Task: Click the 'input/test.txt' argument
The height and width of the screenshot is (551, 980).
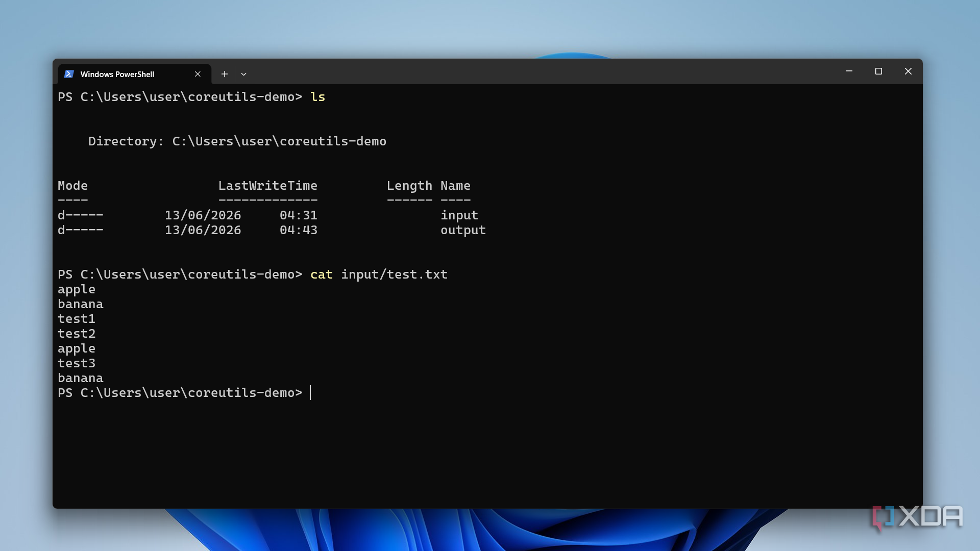Action: (x=394, y=274)
